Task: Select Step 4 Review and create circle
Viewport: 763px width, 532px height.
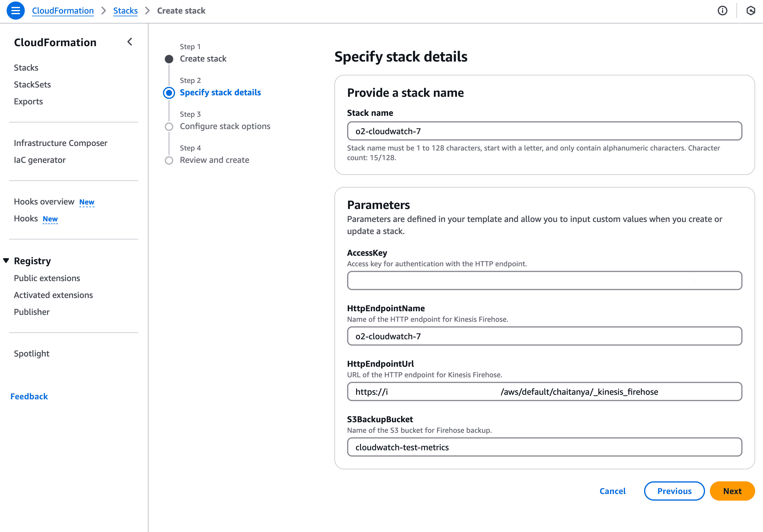Action: 169,160
